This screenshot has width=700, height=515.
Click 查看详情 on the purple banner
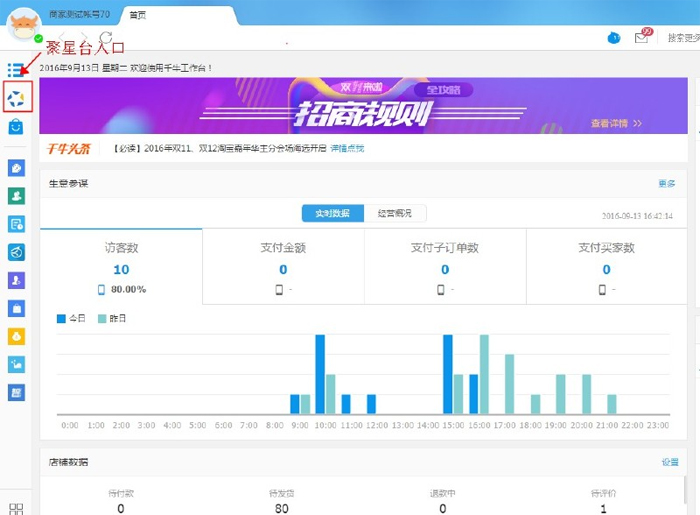pyautogui.click(x=615, y=124)
